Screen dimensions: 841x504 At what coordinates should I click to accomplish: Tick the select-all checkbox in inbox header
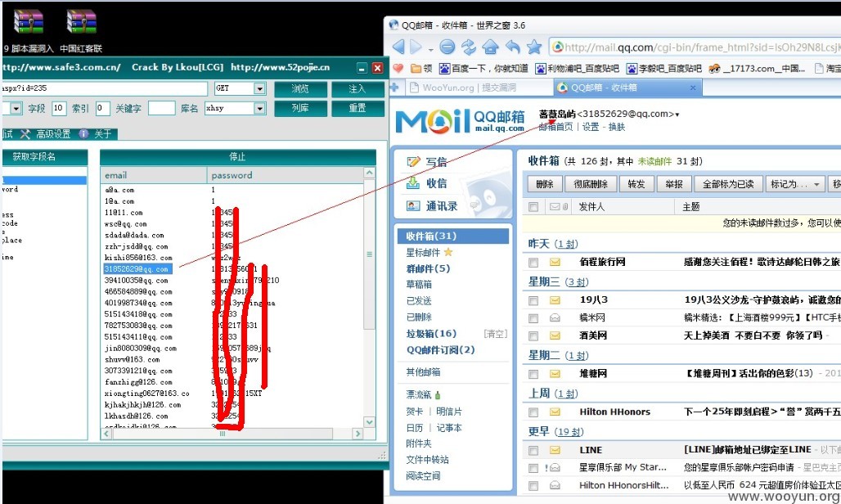pyautogui.click(x=533, y=207)
